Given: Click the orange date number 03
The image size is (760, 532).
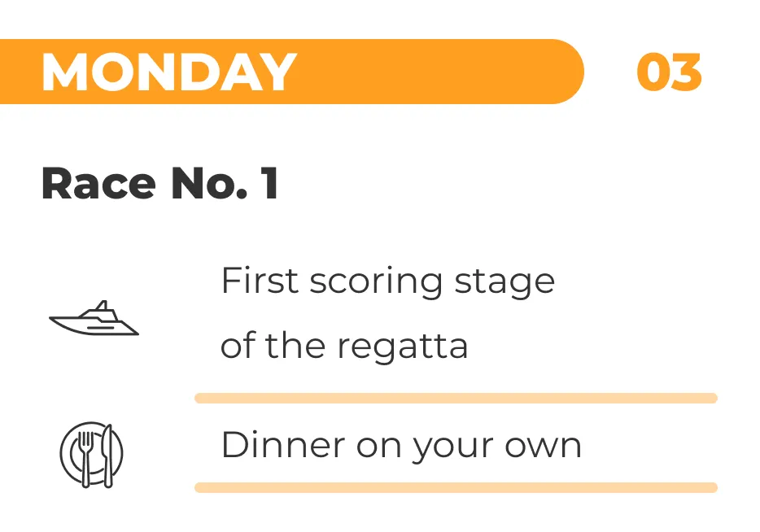Looking at the screenshot, I should pyautogui.click(x=668, y=72).
